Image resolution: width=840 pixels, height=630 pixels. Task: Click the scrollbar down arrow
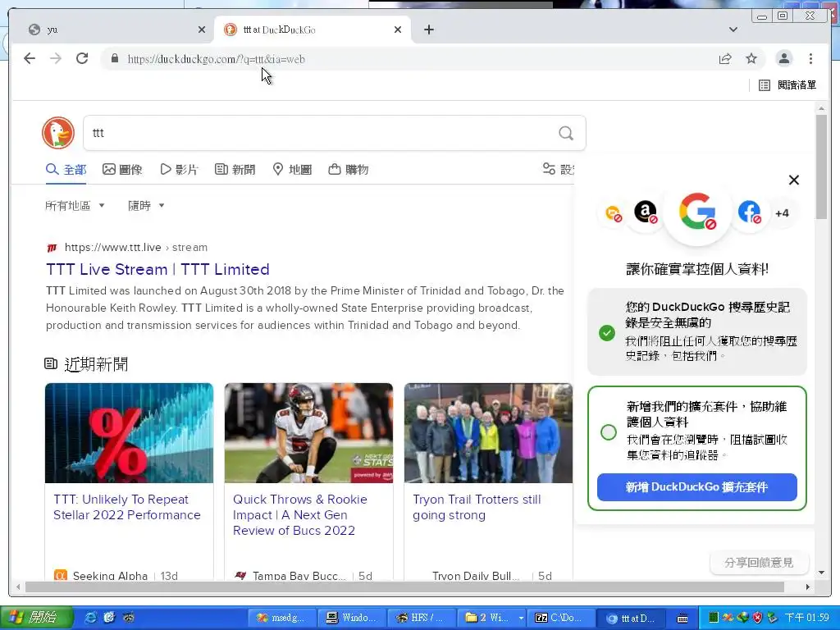click(821, 573)
